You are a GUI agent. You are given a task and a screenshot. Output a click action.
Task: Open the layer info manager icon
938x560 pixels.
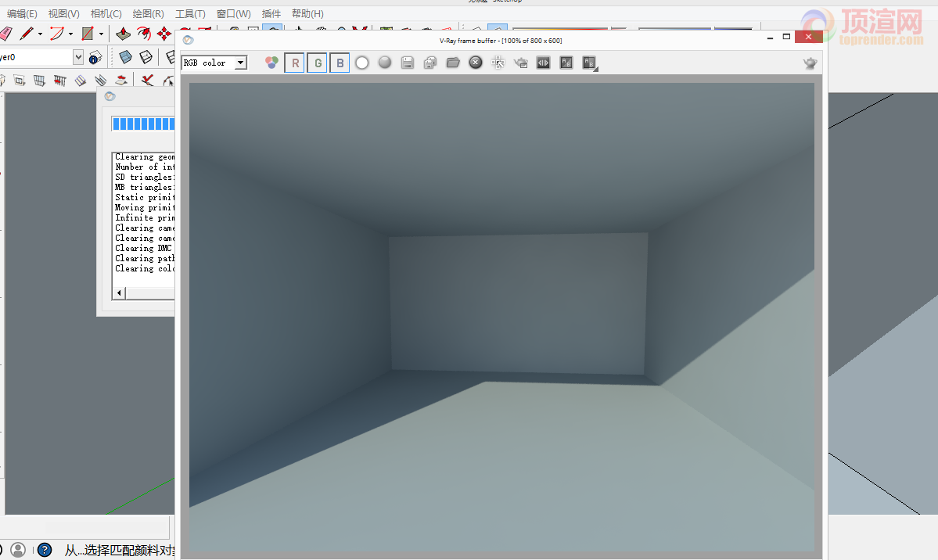coord(95,57)
